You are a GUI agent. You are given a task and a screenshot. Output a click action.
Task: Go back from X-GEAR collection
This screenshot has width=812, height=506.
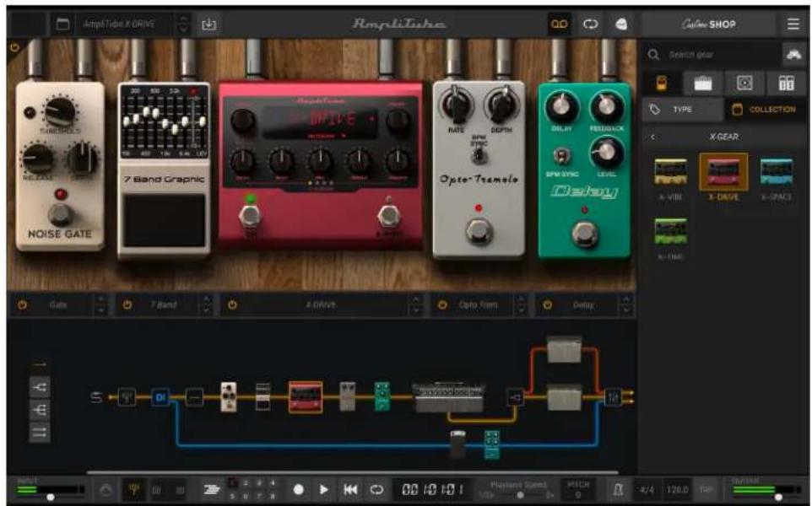pos(652,137)
